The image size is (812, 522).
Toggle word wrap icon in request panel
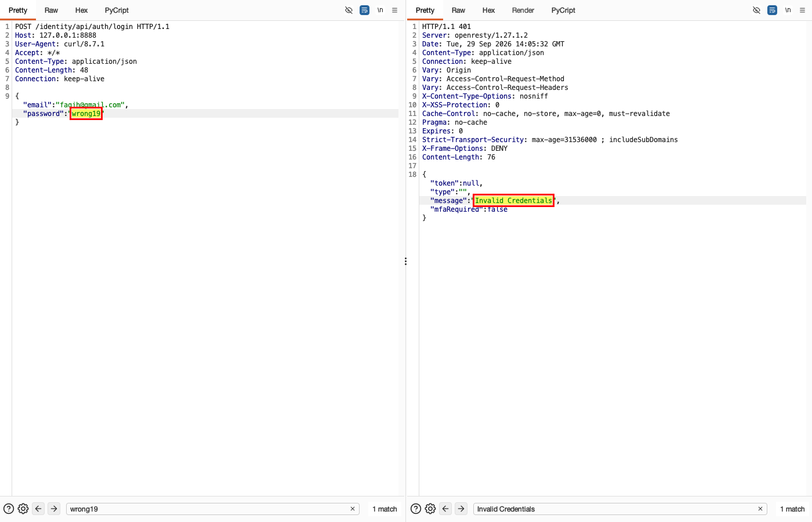point(364,10)
